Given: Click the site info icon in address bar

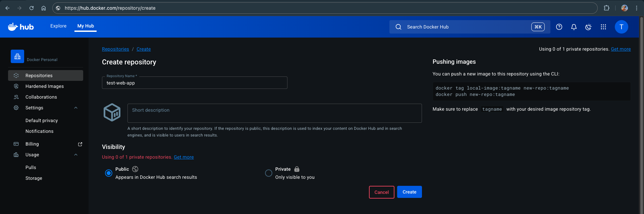Looking at the screenshot, I should (58, 8).
